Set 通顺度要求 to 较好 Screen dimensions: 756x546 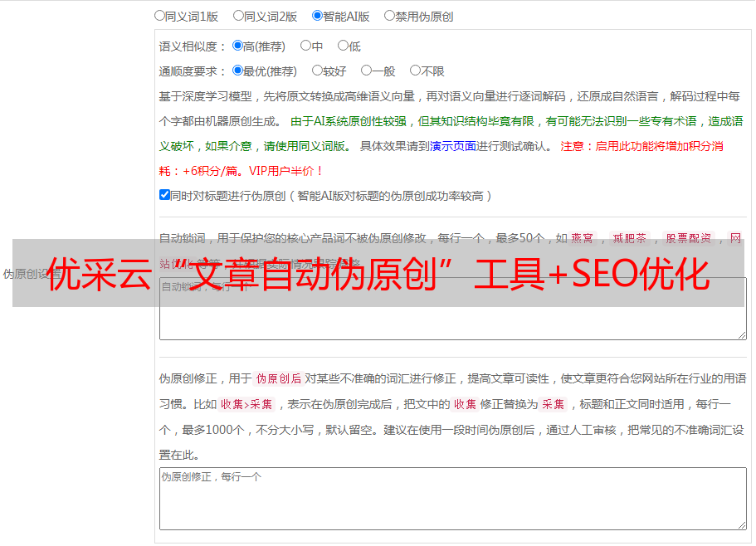tap(317, 71)
